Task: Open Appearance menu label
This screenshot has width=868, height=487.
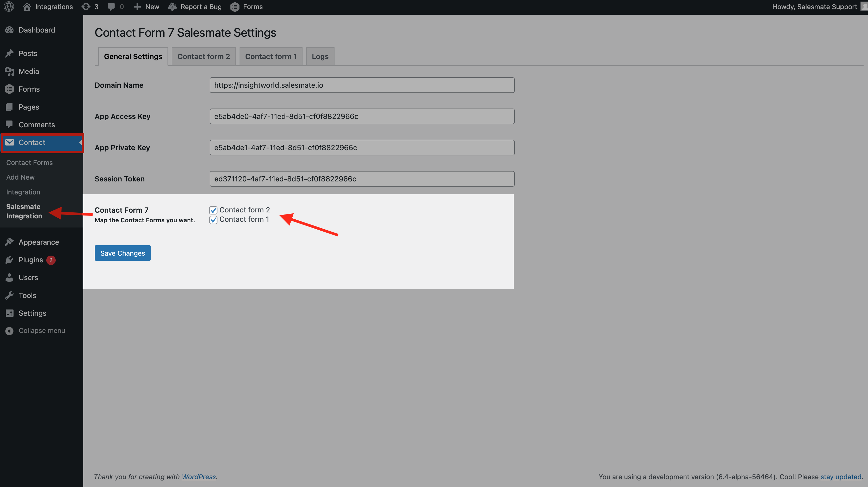Action: 39,242
